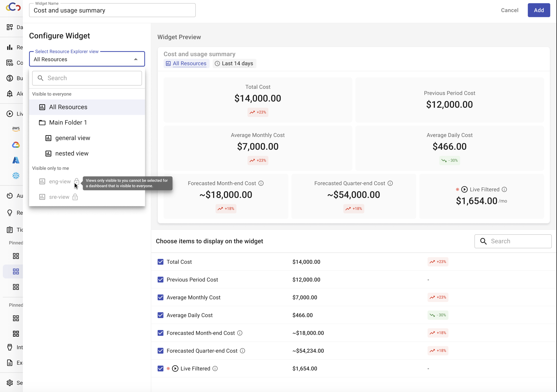Click the Add button
Image resolution: width=557 pixels, height=392 pixels.
[539, 10]
